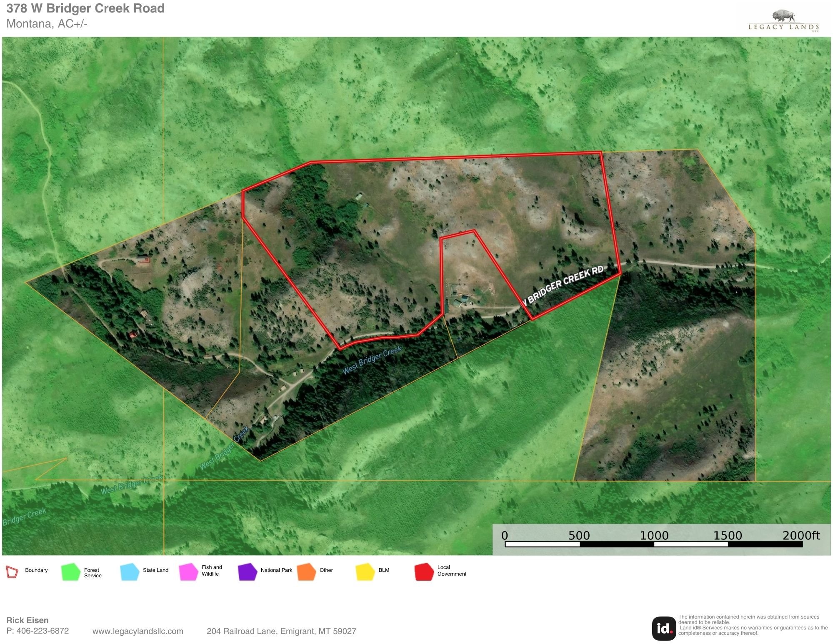Click the Boundary legend label

(36, 570)
